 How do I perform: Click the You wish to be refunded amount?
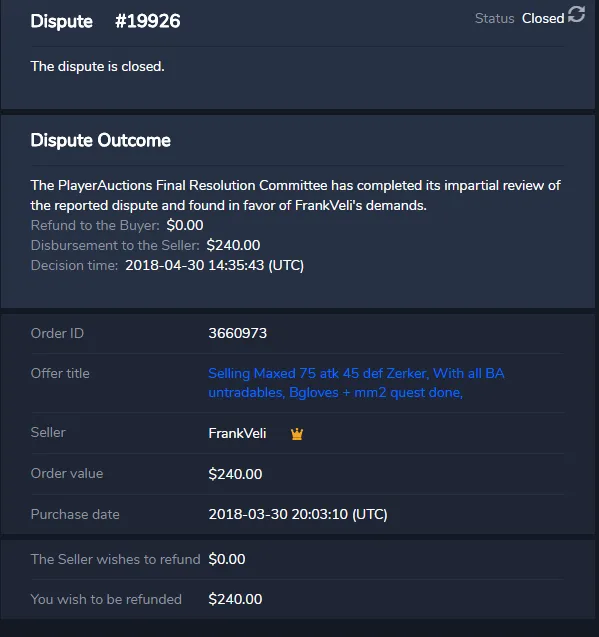(x=235, y=599)
